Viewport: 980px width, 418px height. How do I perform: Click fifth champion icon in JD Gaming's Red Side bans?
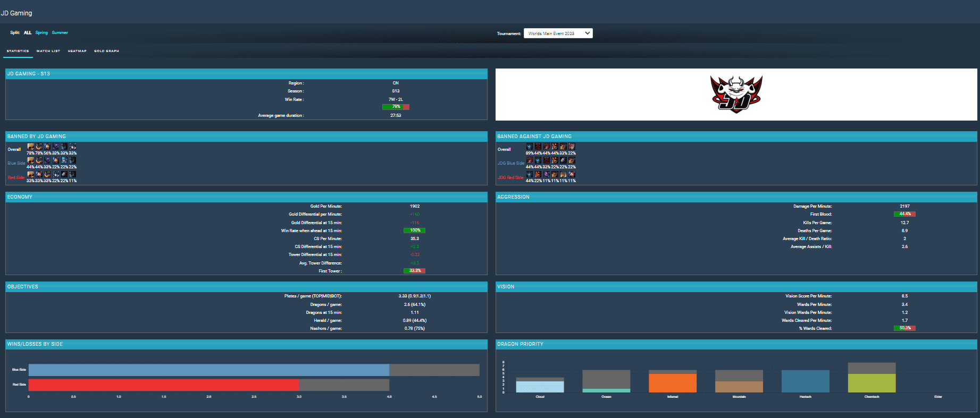tap(64, 174)
